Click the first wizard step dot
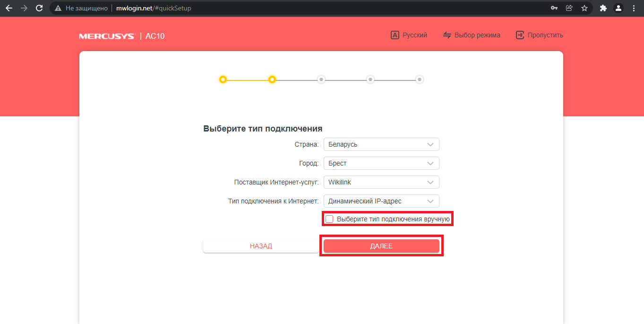 coord(223,79)
